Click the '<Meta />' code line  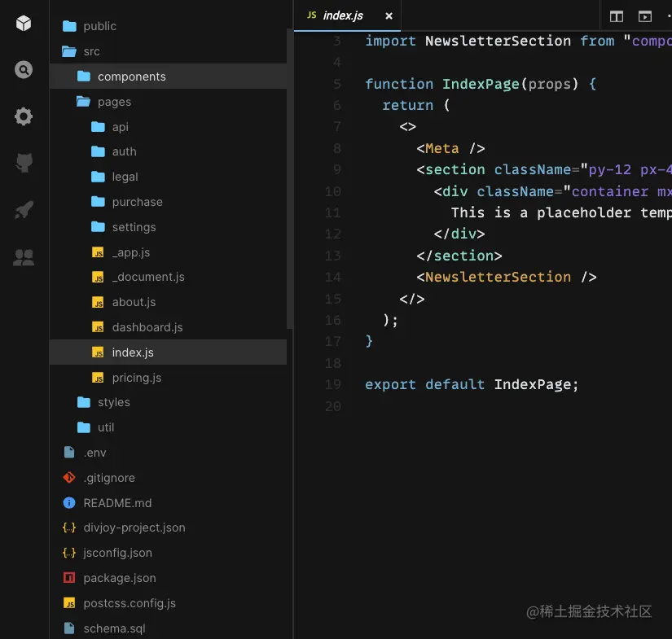450,148
